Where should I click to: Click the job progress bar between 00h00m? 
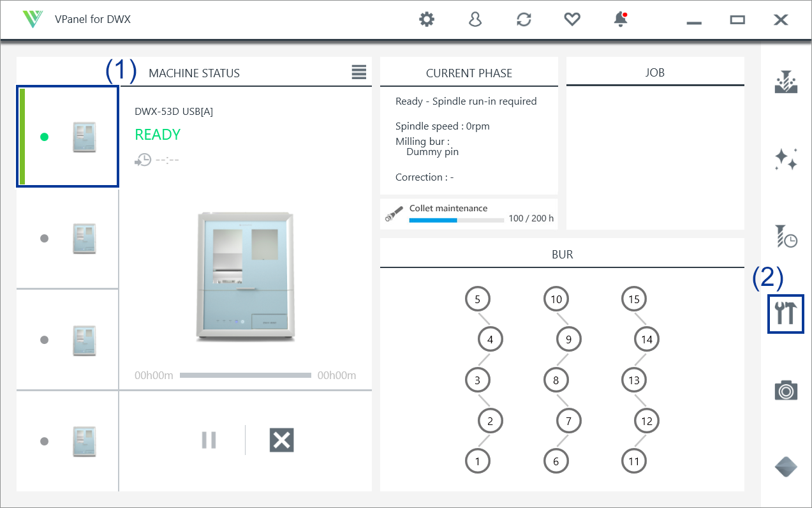point(245,375)
